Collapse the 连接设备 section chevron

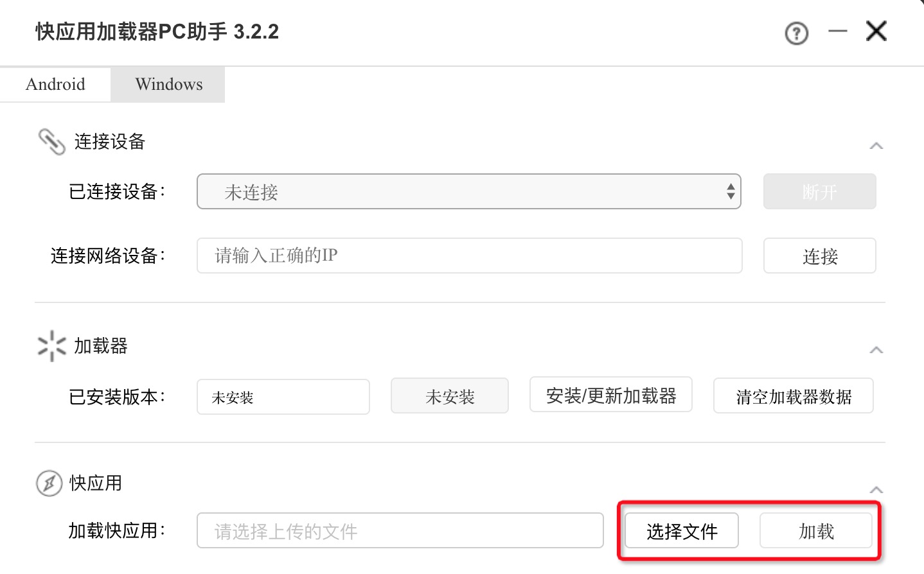876,146
